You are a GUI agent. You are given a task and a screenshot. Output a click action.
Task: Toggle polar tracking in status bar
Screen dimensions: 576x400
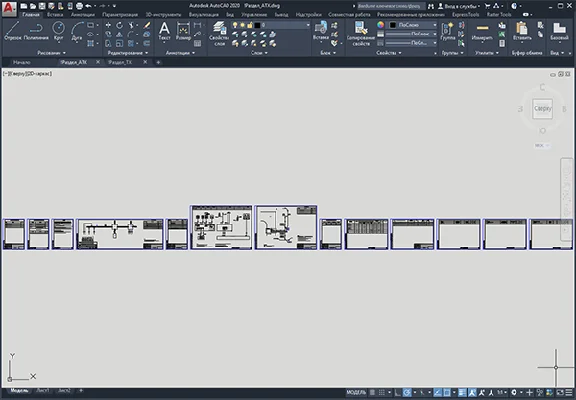tap(407, 392)
